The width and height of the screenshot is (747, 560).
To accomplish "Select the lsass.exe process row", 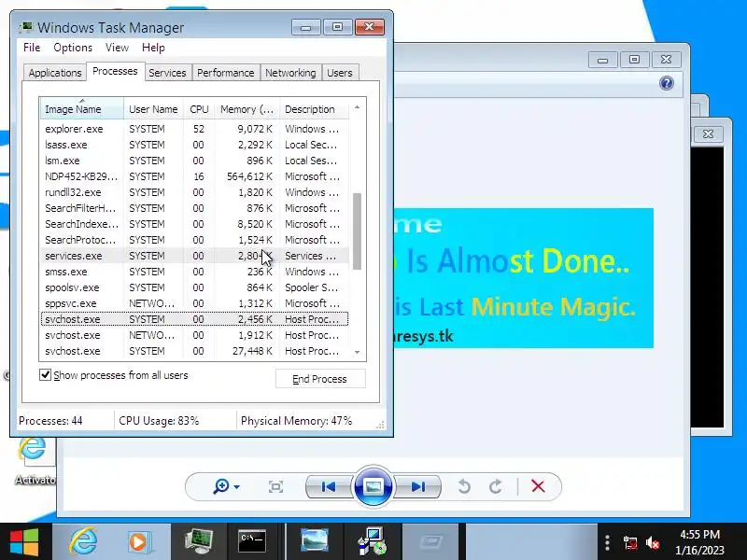I will pyautogui.click(x=194, y=145).
